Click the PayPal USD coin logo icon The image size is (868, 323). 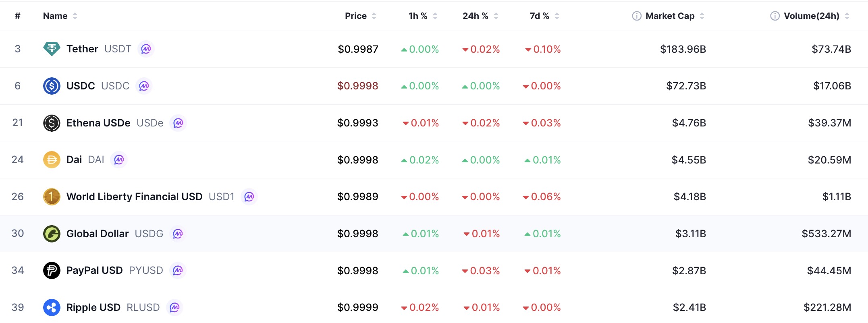click(x=52, y=271)
